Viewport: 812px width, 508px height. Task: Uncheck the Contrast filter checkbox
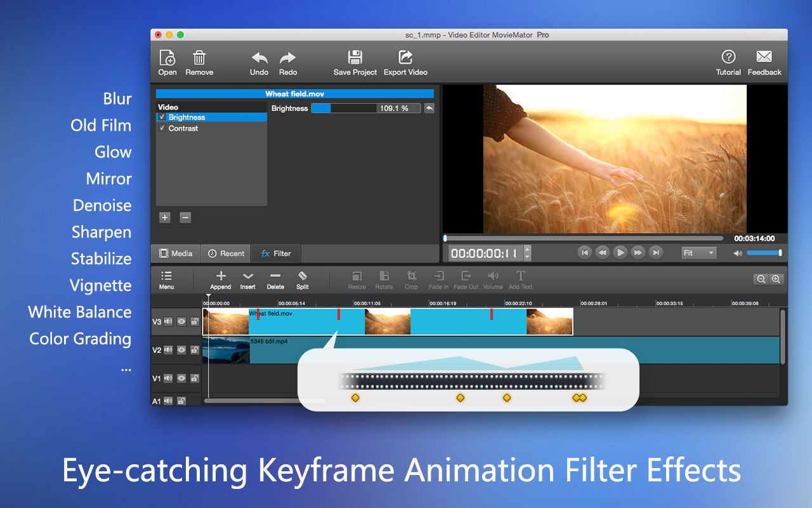163,128
